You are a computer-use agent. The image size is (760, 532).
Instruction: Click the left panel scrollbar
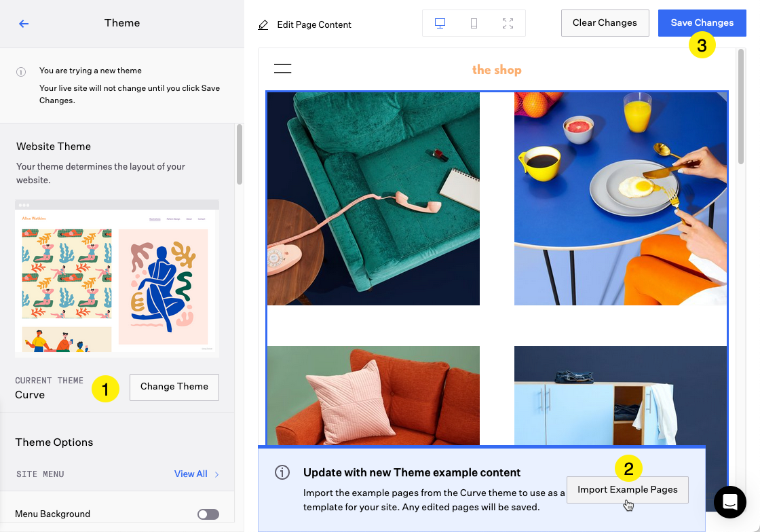click(239, 155)
